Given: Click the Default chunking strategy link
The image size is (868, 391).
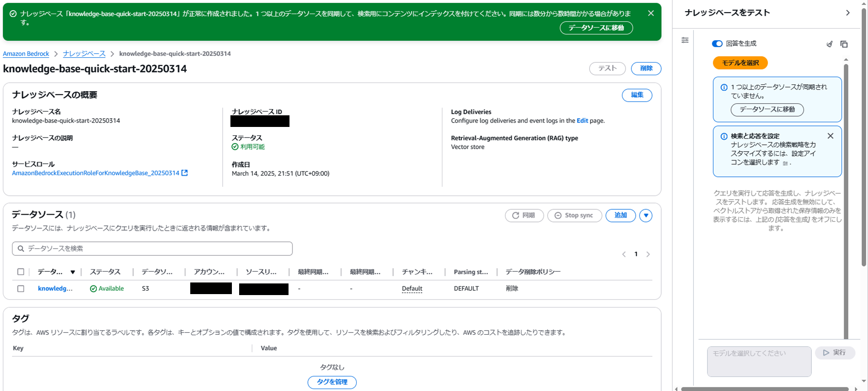Looking at the screenshot, I should click(x=412, y=288).
